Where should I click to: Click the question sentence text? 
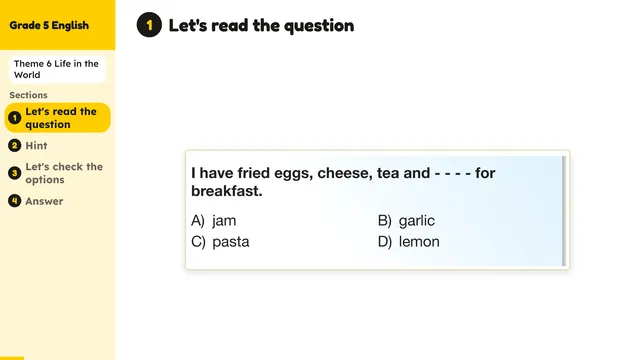tap(343, 182)
